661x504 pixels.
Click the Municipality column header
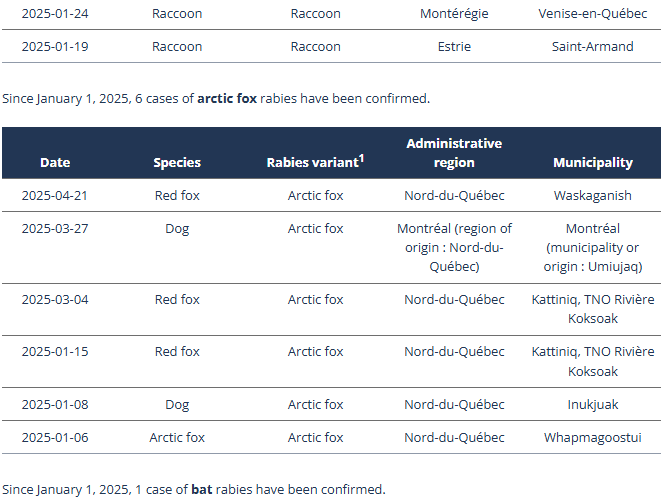click(x=593, y=162)
